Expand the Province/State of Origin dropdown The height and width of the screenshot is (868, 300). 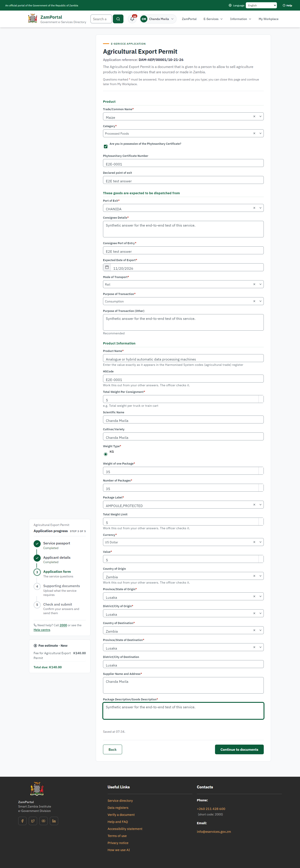coord(260,596)
